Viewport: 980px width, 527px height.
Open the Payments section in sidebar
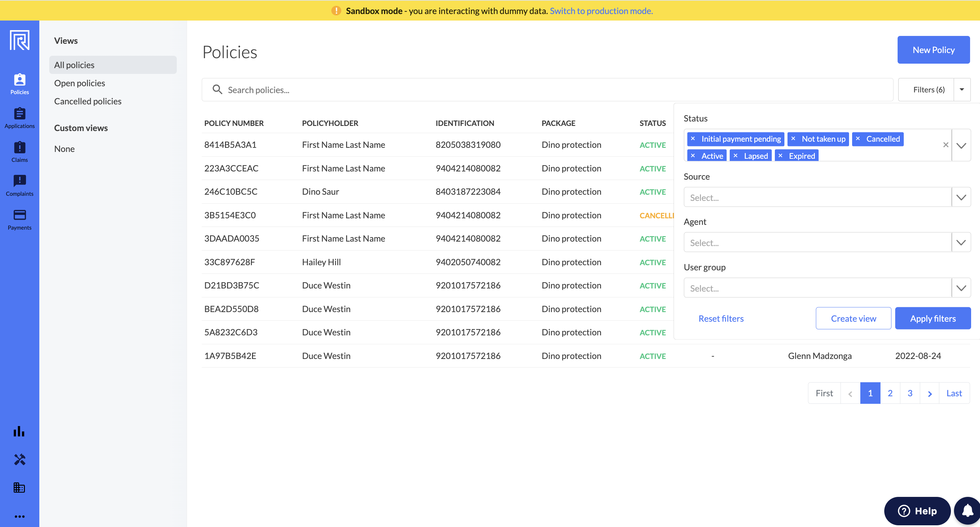click(19, 220)
